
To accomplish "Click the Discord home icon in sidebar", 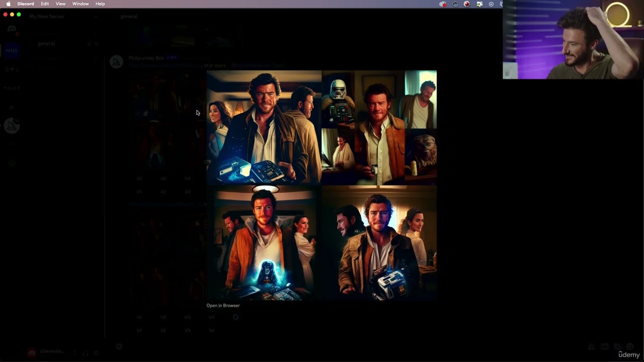I will pyautogui.click(x=12, y=29).
